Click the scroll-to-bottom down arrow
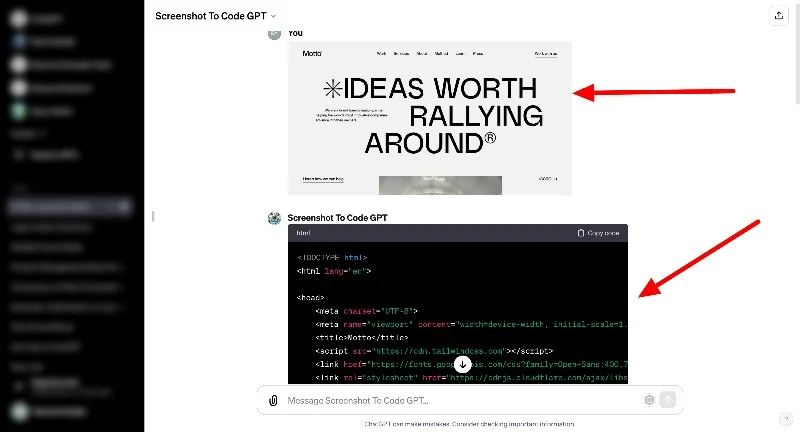This screenshot has width=800, height=432. (462, 365)
